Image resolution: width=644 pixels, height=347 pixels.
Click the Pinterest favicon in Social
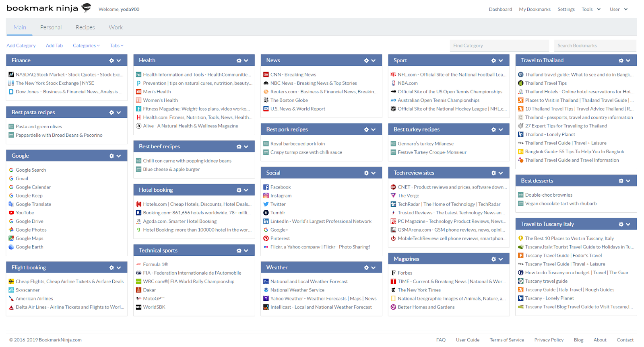coord(266,238)
